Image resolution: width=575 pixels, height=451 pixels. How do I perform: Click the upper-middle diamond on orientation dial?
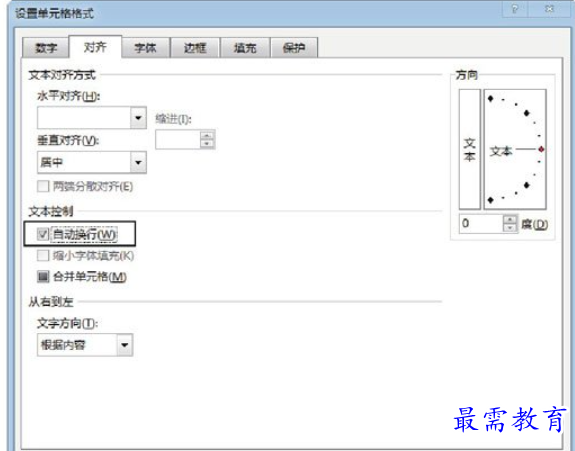527,113
